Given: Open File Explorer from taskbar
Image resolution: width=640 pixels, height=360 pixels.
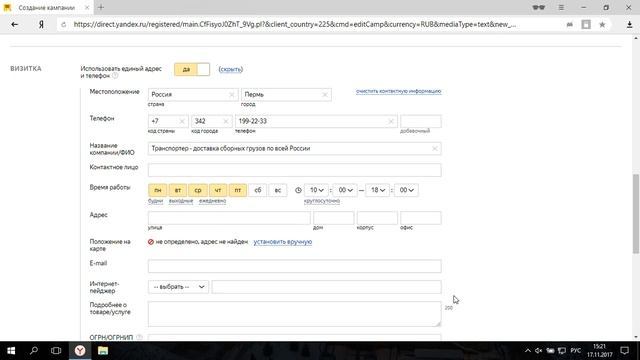Looking at the screenshot, I should [103, 351].
